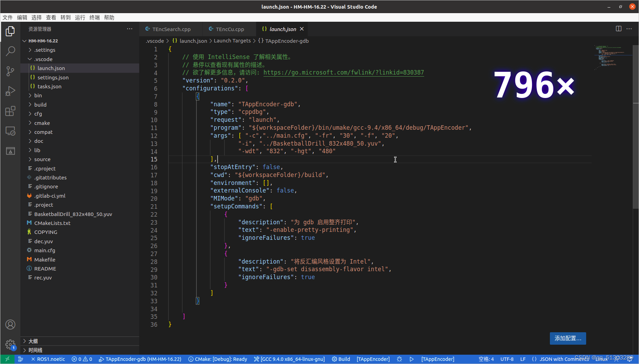The height and width of the screenshot is (364, 639).
Task: Open the 帮助 menu
Action: click(x=109, y=17)
